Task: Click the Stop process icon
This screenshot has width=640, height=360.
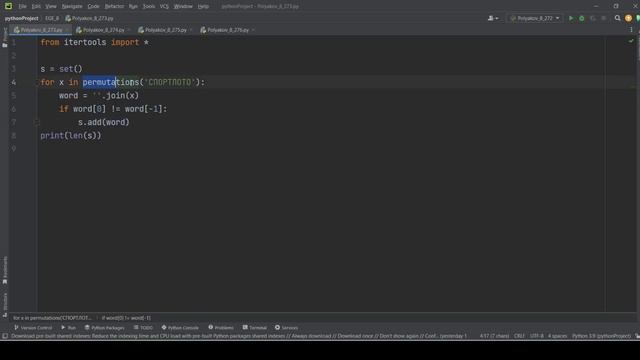Action: 603,18
